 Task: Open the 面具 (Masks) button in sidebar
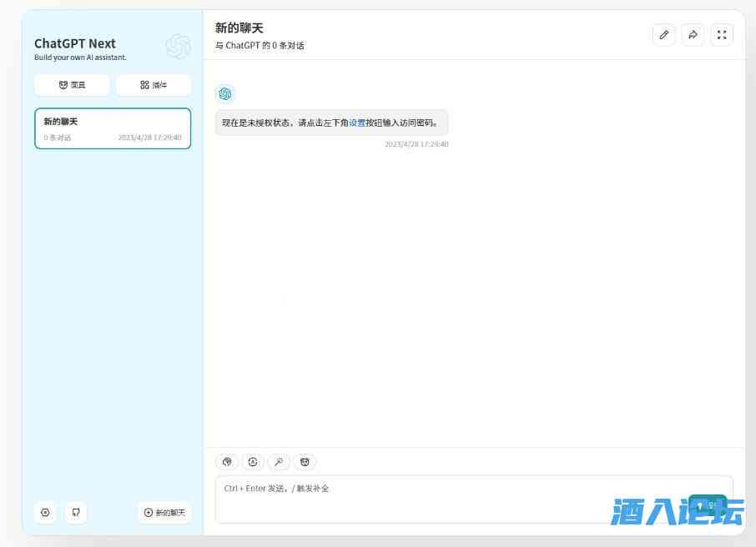[x=72, y=85]
